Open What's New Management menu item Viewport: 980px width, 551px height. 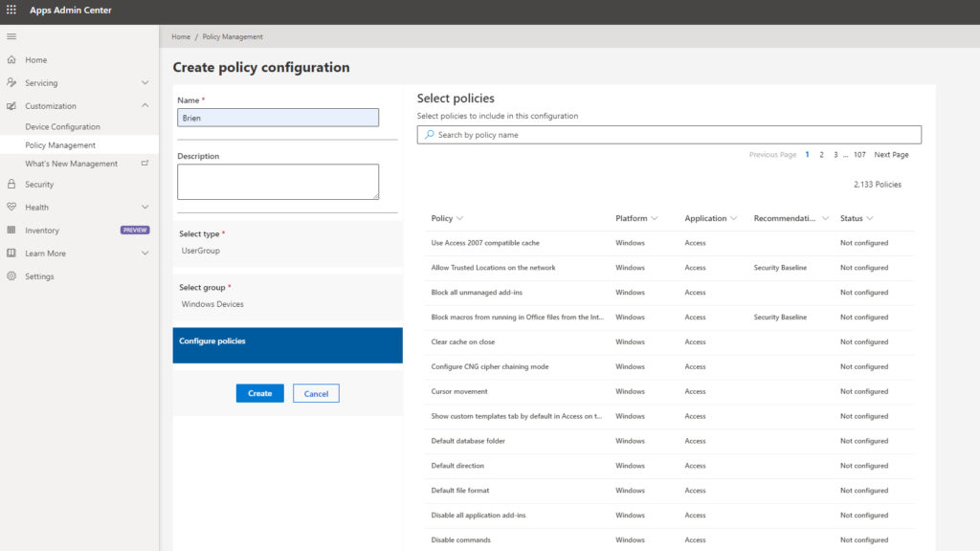pyautogui.click(x=71, y=163)
